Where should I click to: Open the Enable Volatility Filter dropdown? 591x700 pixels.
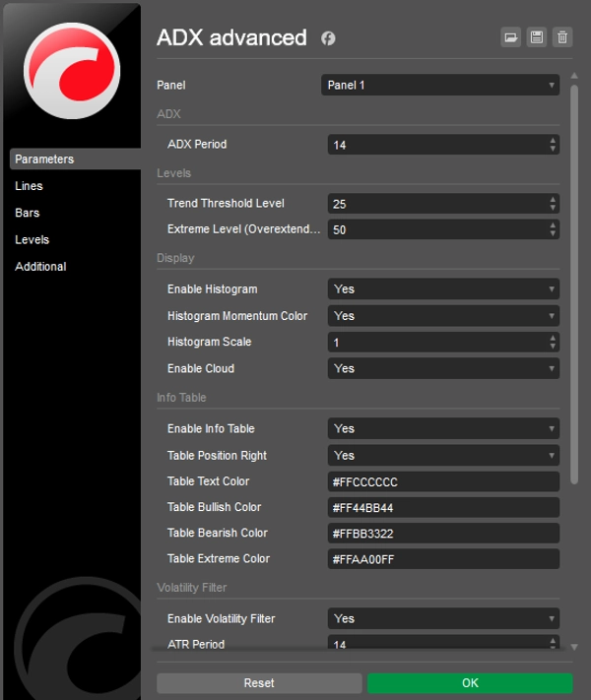pyautogui.click(x=443, y=619)
